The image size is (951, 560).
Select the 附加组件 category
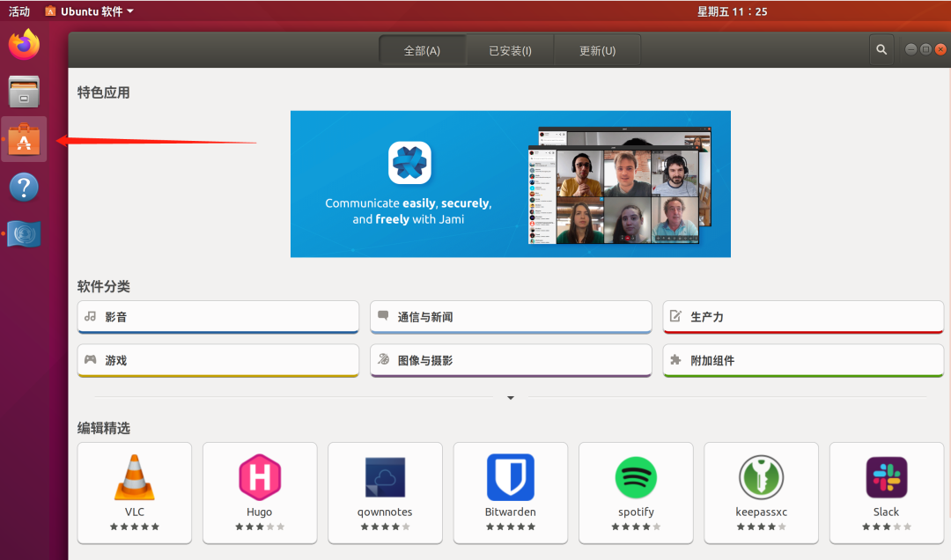pos(803,360)
